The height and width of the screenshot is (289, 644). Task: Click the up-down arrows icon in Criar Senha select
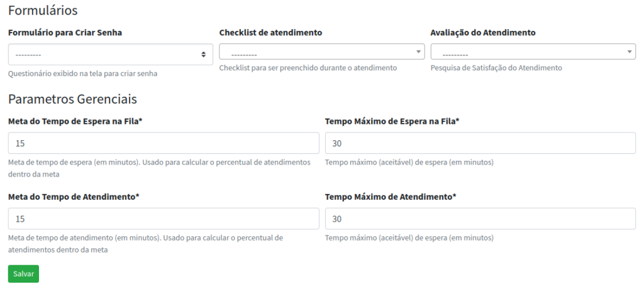click(x=203, y=54)
